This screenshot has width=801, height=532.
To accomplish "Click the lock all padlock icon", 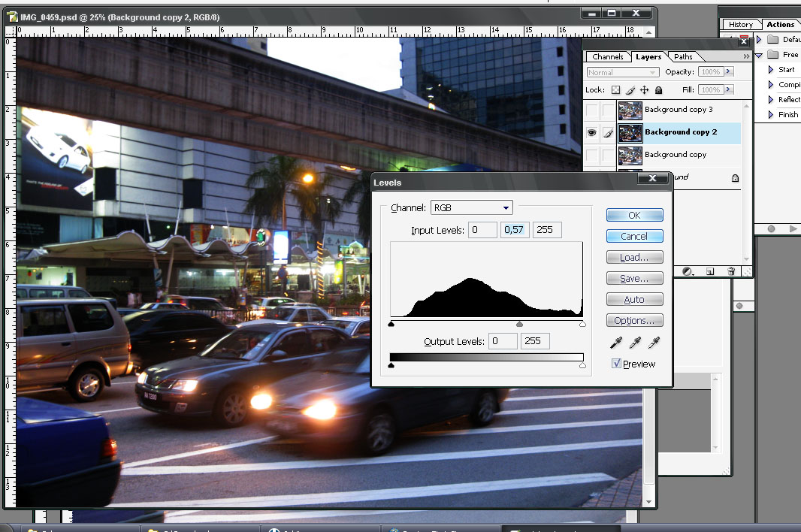I will click(x=658, y=90).
